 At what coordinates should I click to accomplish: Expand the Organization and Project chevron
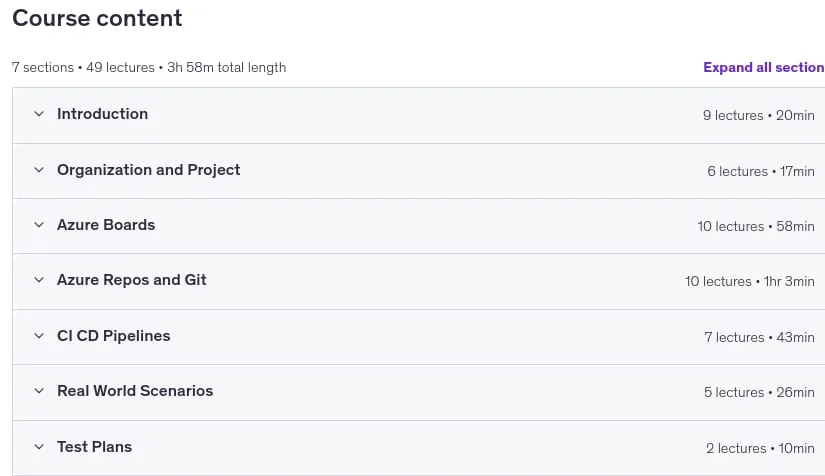click(39, 170)
